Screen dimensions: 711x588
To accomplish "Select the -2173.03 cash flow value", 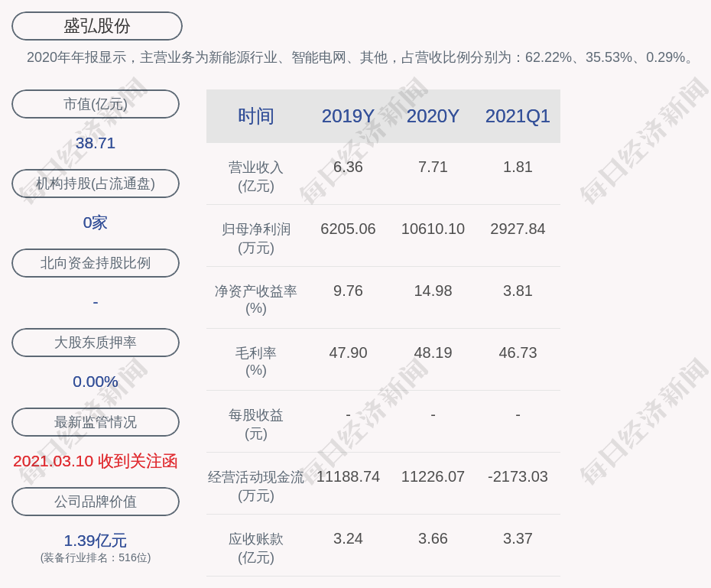I will pyautogui.click(x=518, y=476).
